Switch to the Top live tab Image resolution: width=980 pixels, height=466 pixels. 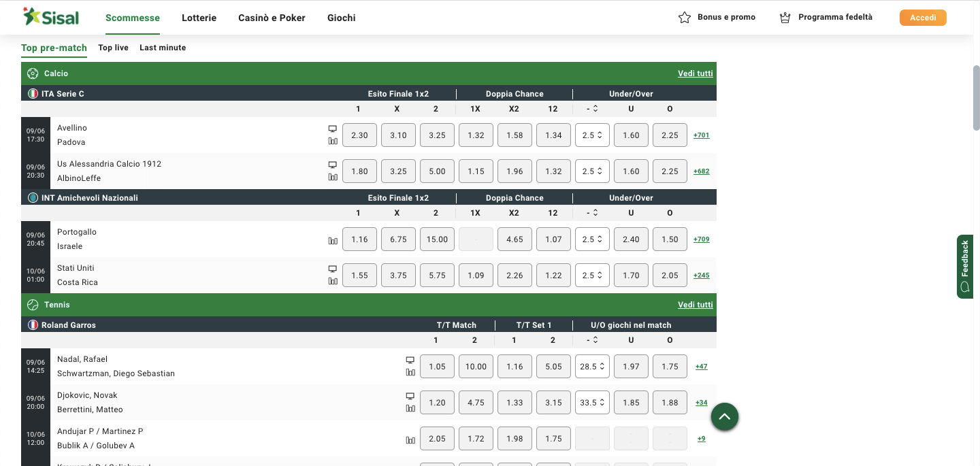113,48
